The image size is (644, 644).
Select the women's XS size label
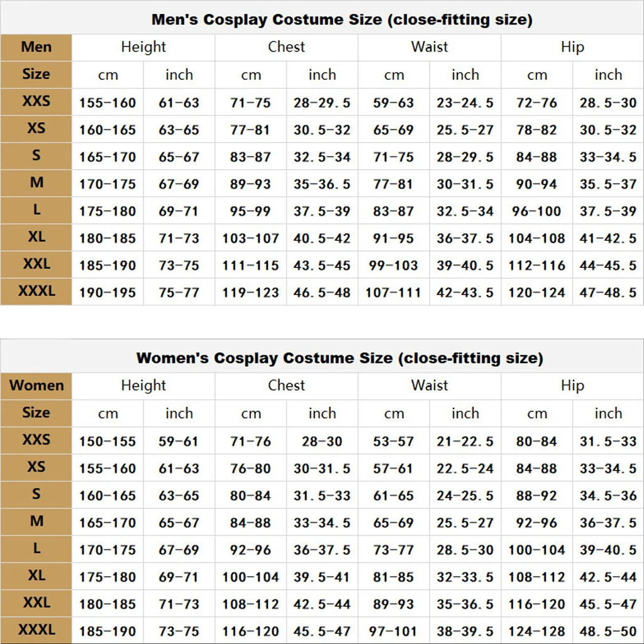tap(36, 467)
